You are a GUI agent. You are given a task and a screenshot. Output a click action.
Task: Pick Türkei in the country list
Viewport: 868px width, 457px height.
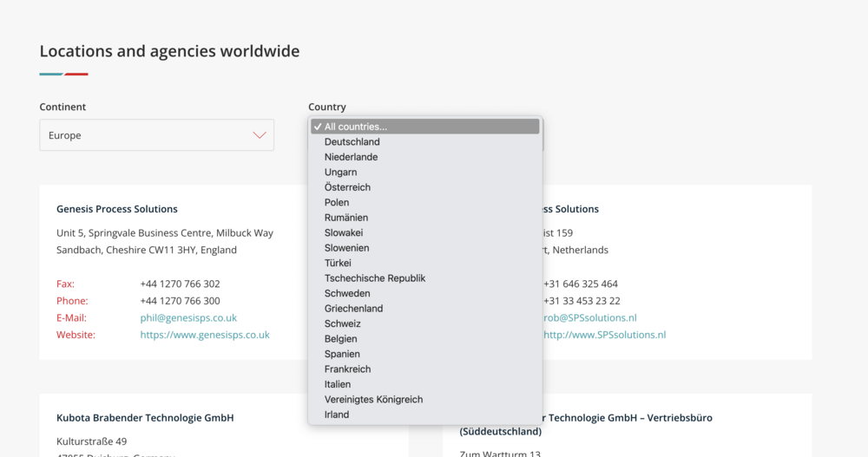coord(338,263)
